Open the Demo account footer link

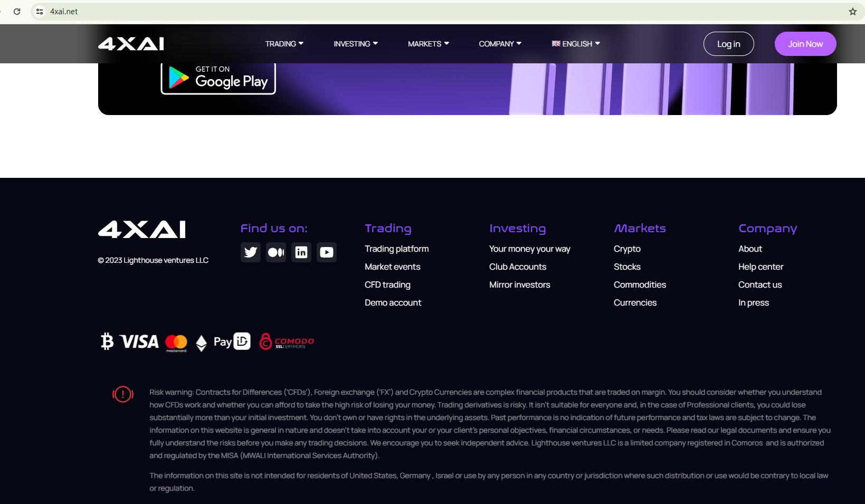pos(393,303)
